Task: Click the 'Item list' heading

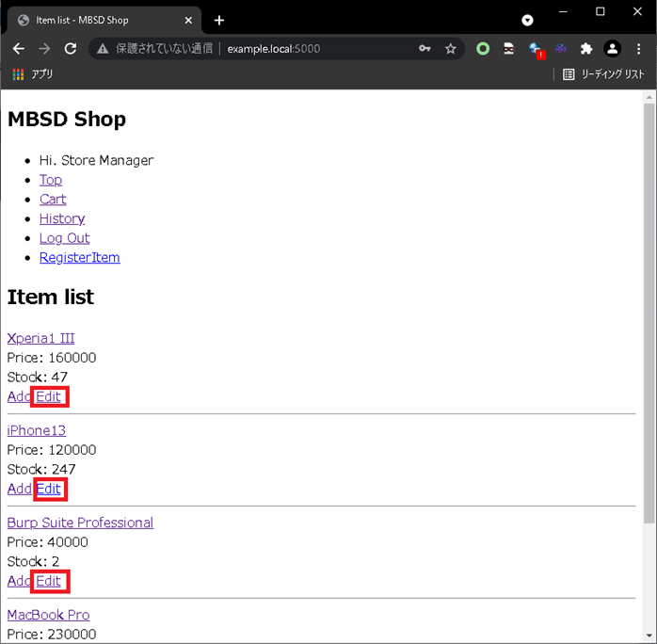Action: (x=51, y=298)
